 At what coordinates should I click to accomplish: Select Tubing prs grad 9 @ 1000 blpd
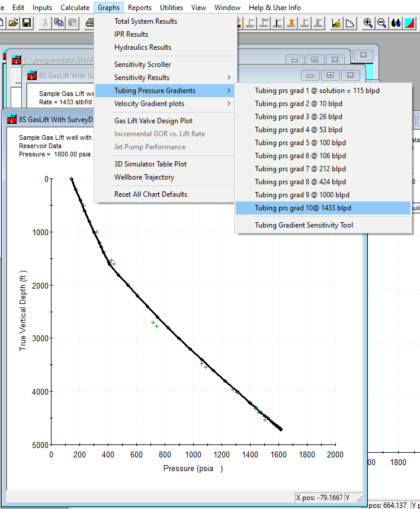tap(323, 195)
